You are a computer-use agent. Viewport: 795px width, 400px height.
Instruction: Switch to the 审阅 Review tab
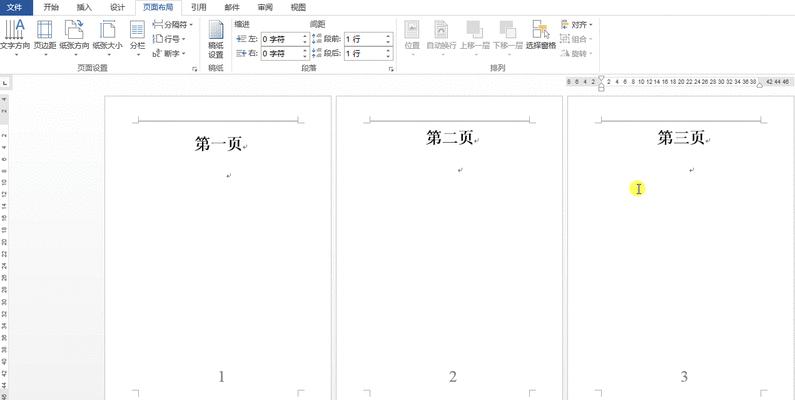[x=265, y=7]
